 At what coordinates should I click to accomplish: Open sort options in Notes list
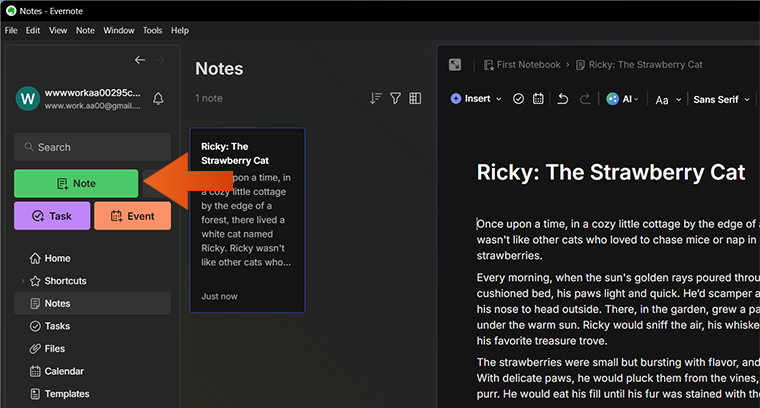(x=376, y=98)
